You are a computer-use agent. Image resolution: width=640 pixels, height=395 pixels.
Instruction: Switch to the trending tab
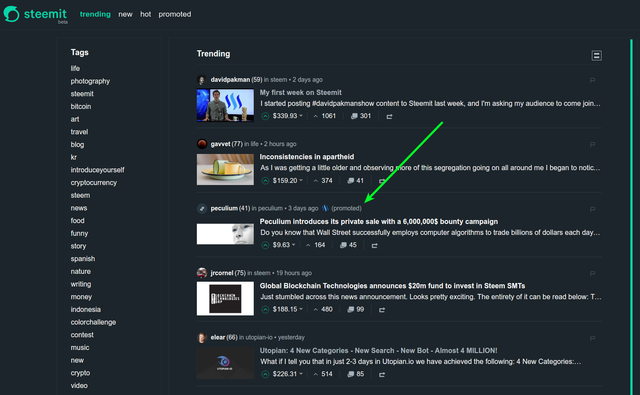click(x=95, y=14)
